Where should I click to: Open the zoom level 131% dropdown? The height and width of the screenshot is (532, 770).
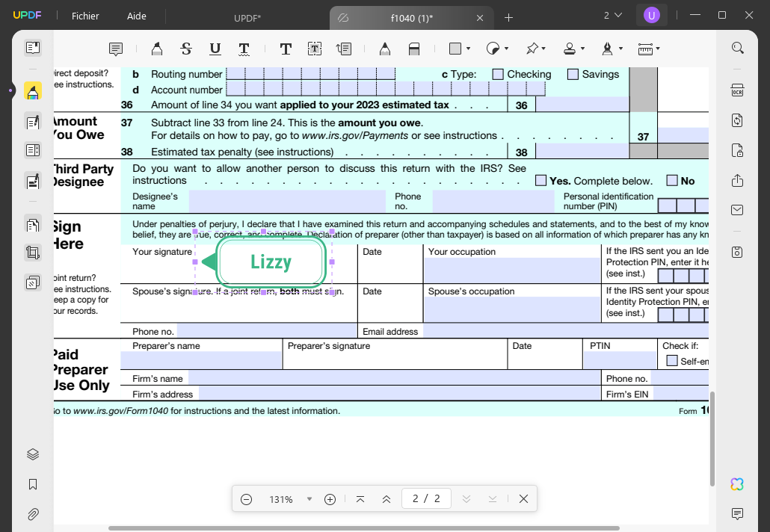point(309,499)
